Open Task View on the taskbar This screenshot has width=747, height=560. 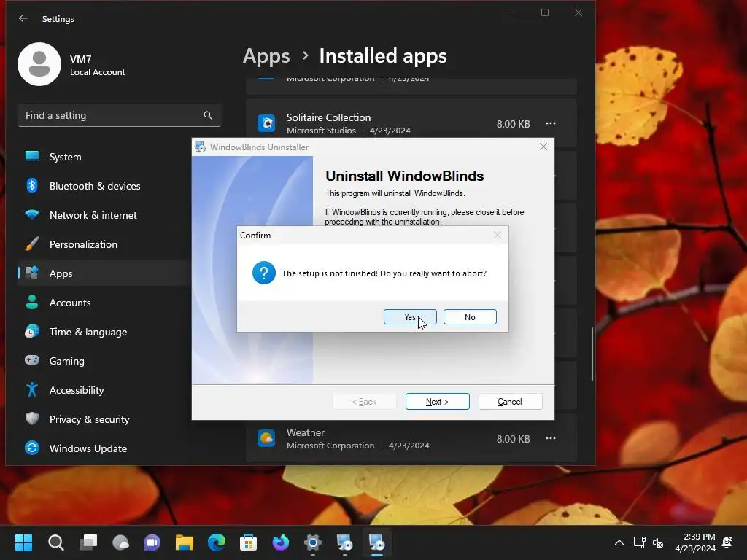(x=88, y=542)
